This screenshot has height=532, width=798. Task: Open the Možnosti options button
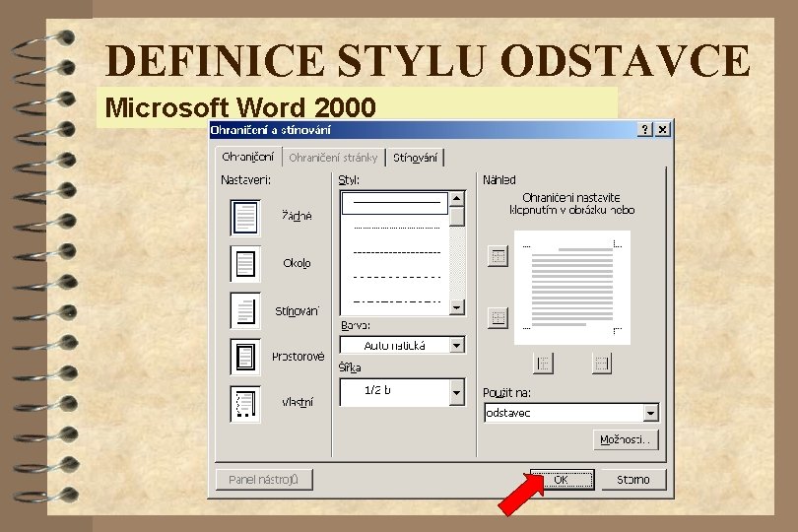[x=626, y=439]
